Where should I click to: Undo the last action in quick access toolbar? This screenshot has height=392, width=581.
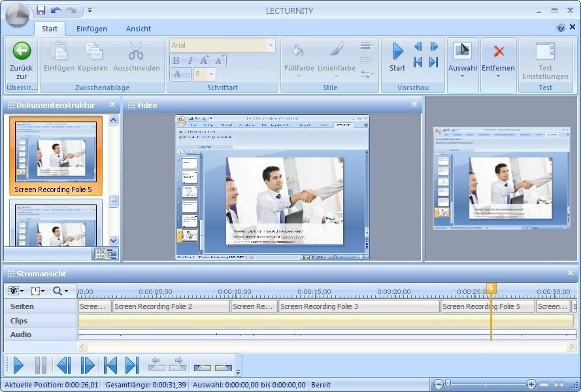click(x=56, y=10)
